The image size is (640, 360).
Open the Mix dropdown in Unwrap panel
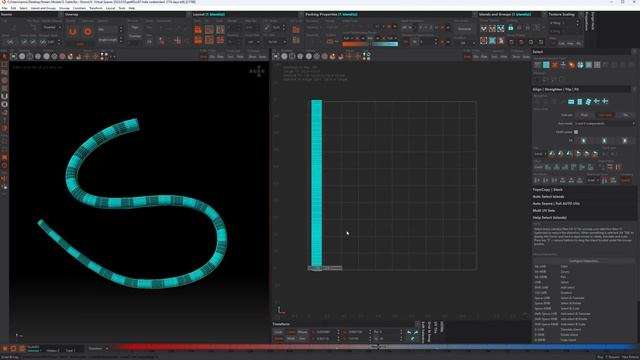coord(110,29)
